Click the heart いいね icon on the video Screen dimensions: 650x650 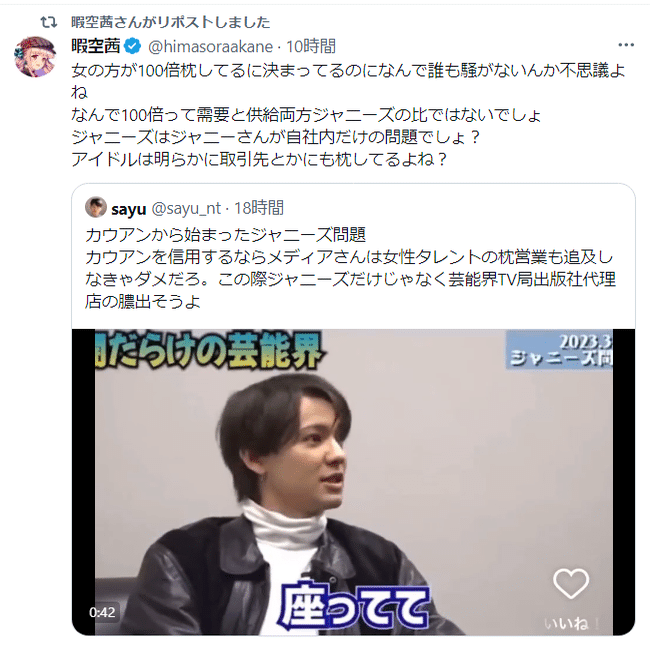click(571, 583)
